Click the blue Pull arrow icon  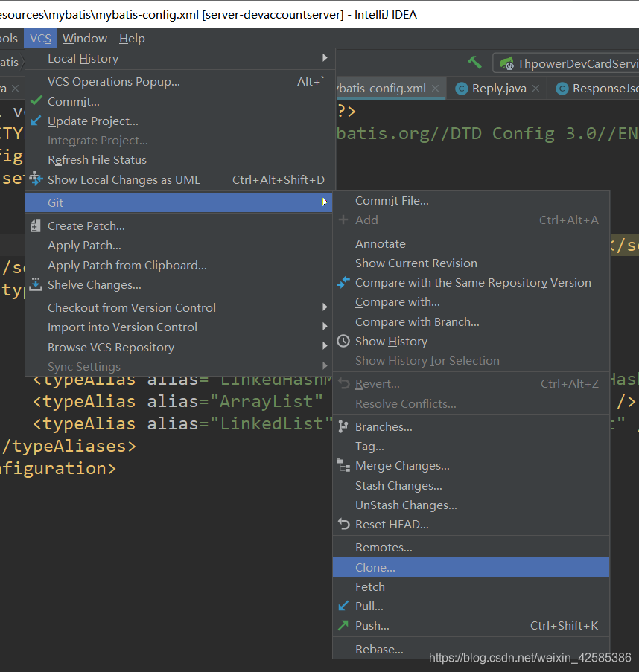tap(343, 606)
